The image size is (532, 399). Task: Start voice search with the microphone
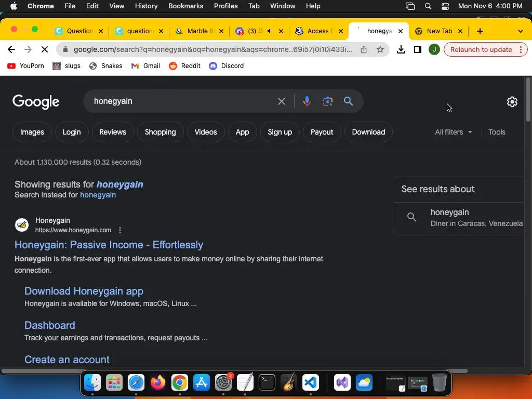coord(307,101)
